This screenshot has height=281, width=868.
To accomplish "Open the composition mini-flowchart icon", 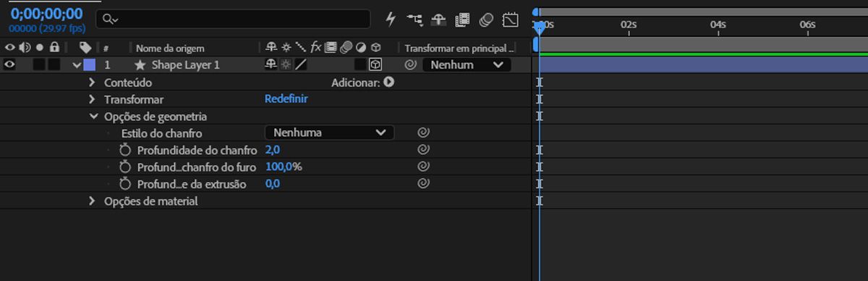I will (x=414, y=20).
